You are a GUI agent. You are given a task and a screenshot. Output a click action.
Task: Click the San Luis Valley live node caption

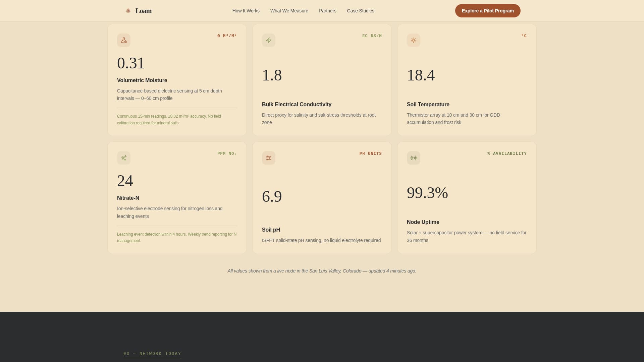pyautogui.click(x=322, y=271)
